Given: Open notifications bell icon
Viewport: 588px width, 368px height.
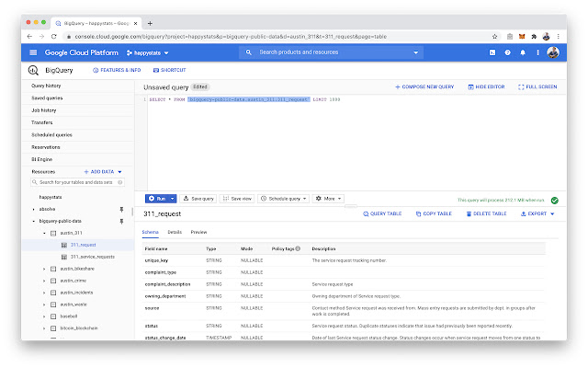Looking at the screenshot, I should [x=523, y=52].
